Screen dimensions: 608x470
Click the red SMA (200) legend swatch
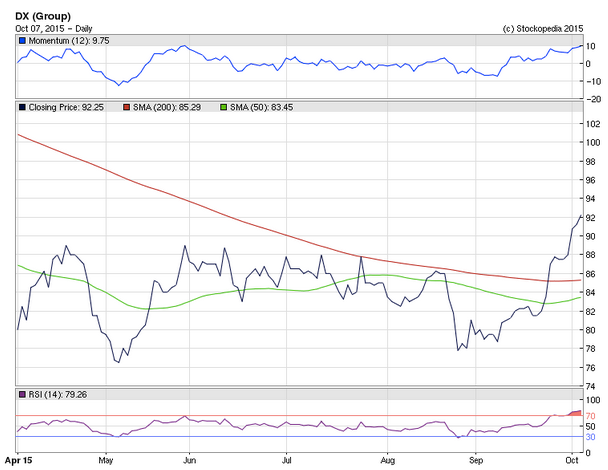click(x=126, y=107)
